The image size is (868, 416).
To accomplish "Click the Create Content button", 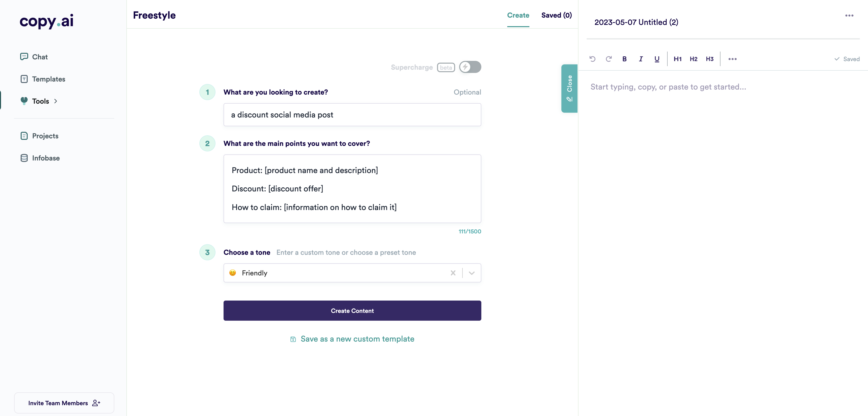I will tap(352, 310).
